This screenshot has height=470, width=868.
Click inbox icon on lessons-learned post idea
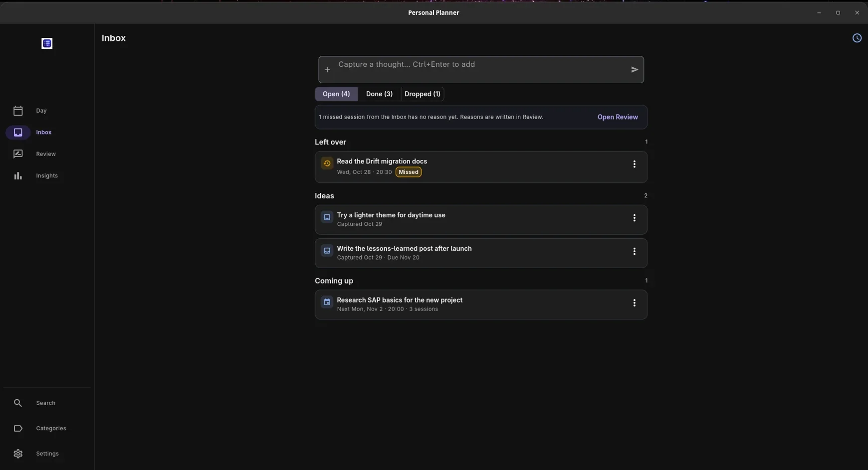tap(327, 251)
